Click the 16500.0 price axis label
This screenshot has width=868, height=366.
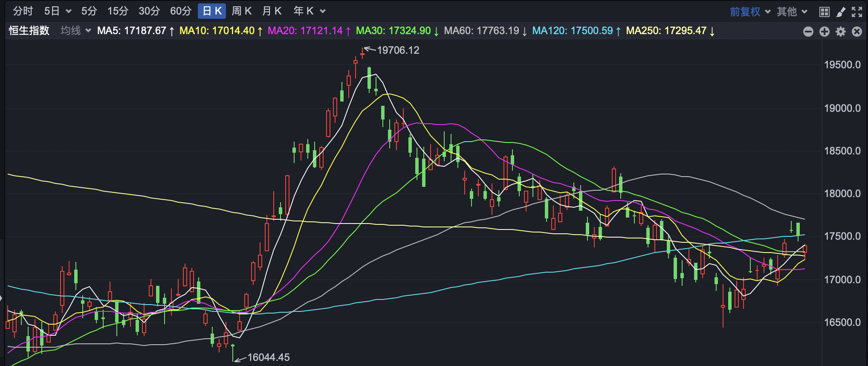click(842, 322)
